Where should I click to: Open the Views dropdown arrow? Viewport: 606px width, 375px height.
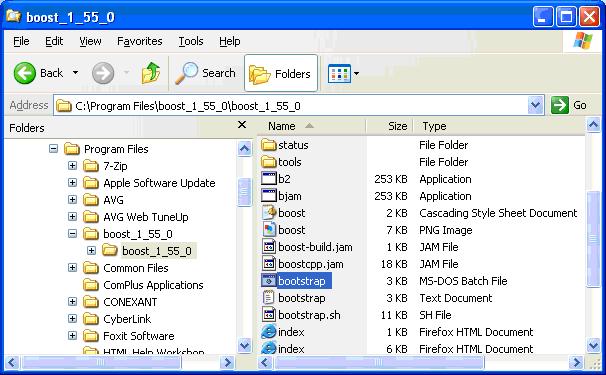pyautogui.click(x=356, y=73)
